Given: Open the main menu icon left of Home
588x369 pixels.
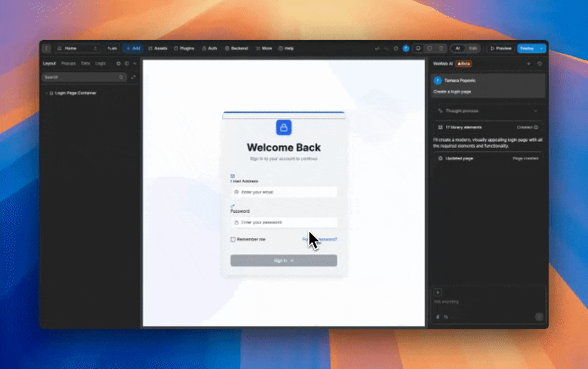Looking at the screenshot, I should pyautogui.click(x=46, y=48).
